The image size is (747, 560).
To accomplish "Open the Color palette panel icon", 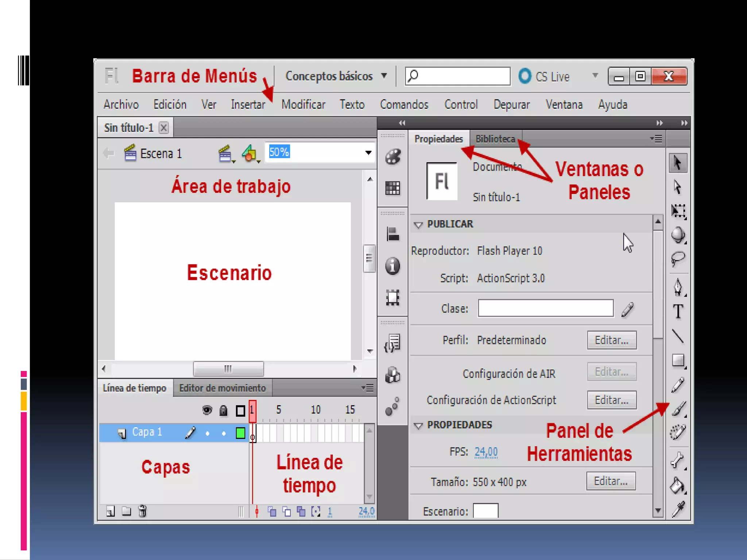I will [x=392, y=157].
